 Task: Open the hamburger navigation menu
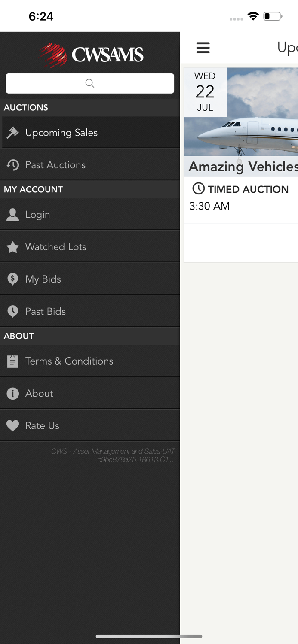pyautogui.click(x=203, y=48)
